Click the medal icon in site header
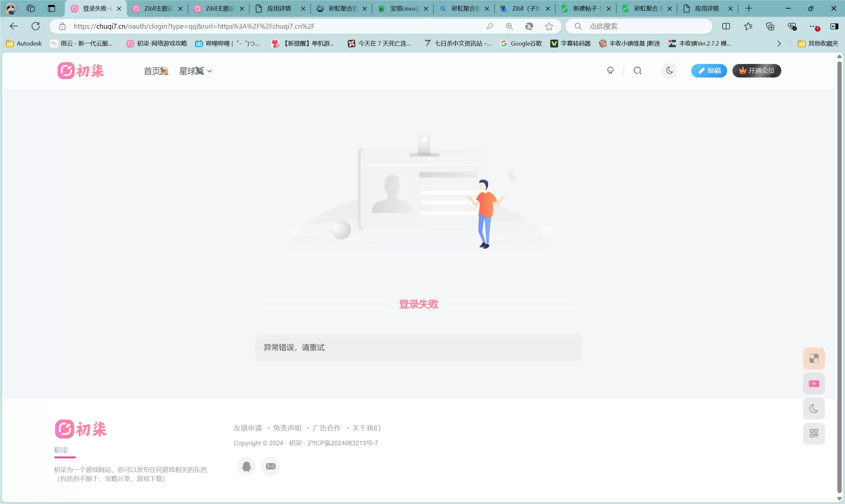Screen dimensions: 845x504 coord(610,71)
